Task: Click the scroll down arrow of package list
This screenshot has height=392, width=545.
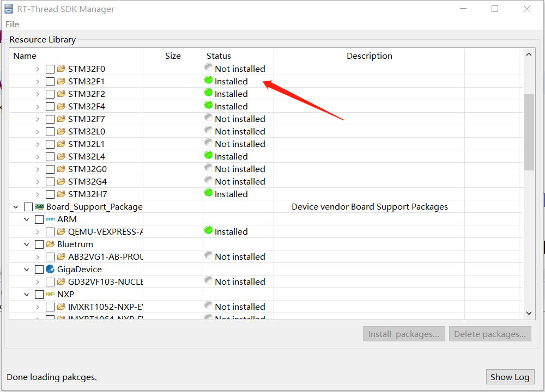Action: pos(529,313)
